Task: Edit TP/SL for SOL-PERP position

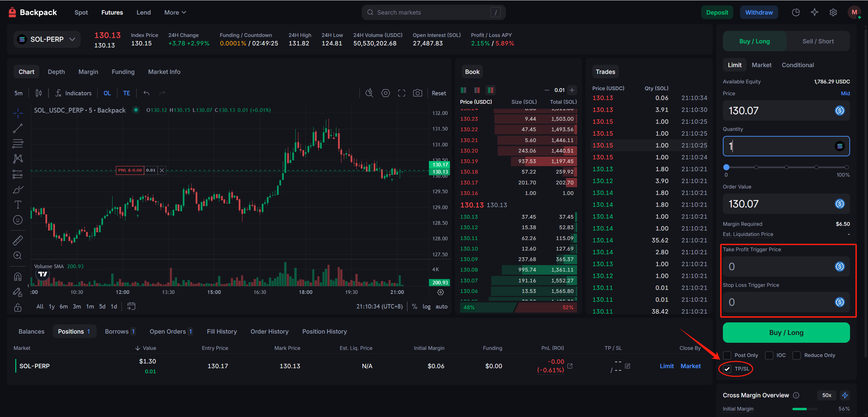Action: (628, 366)
